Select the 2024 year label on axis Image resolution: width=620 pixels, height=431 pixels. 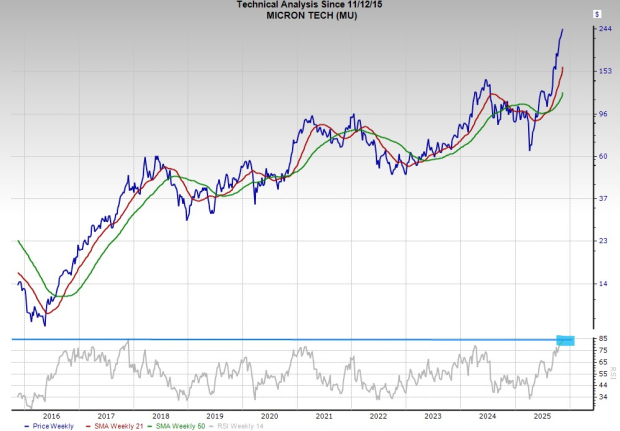pyautogui.click(x=487, y=414)
